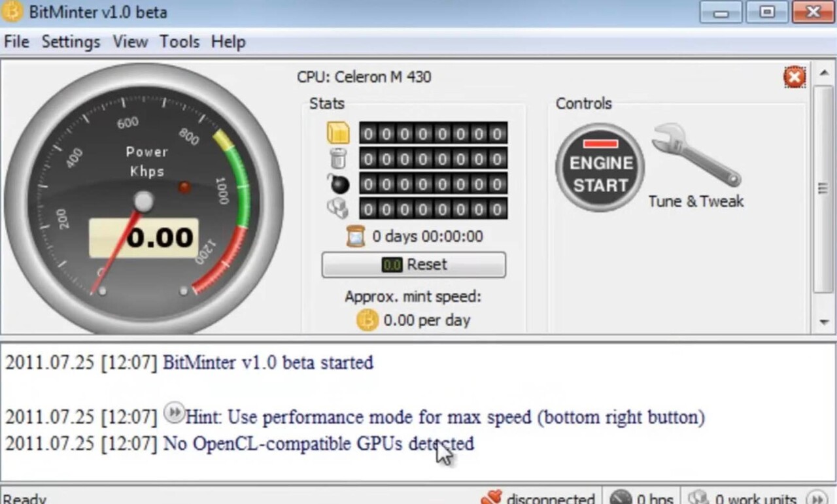Open the Tools menu
Image resolution: width=837 pixels, height=504 pixels.
pyautogui.click(x=179, y=42)
